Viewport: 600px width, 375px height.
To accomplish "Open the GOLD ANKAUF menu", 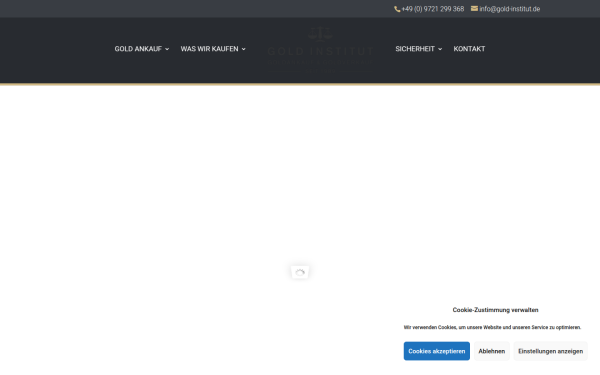I will click(138, 49).
